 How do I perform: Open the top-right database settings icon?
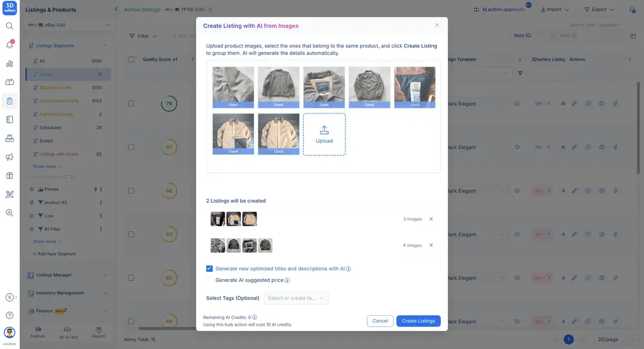tap(632, 10)
